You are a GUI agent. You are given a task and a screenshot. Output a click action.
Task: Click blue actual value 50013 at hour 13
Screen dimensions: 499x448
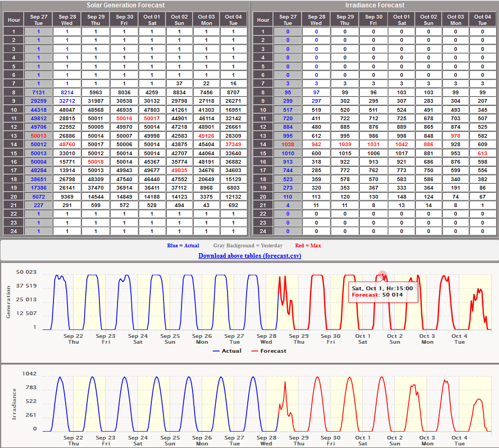[39, 136]
